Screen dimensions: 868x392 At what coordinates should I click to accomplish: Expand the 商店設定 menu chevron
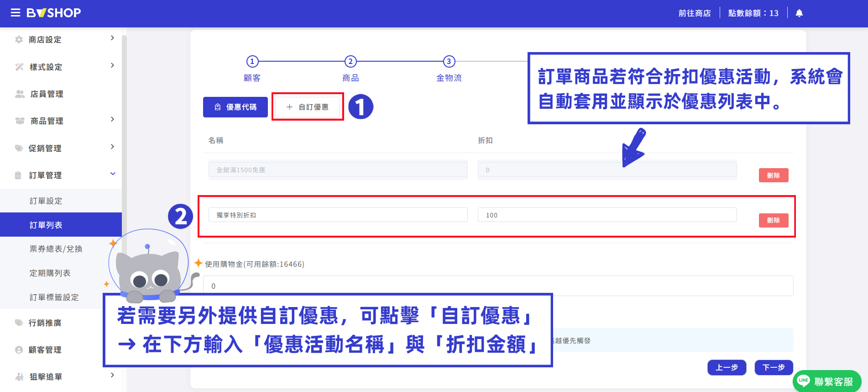[x=112, y=38]
